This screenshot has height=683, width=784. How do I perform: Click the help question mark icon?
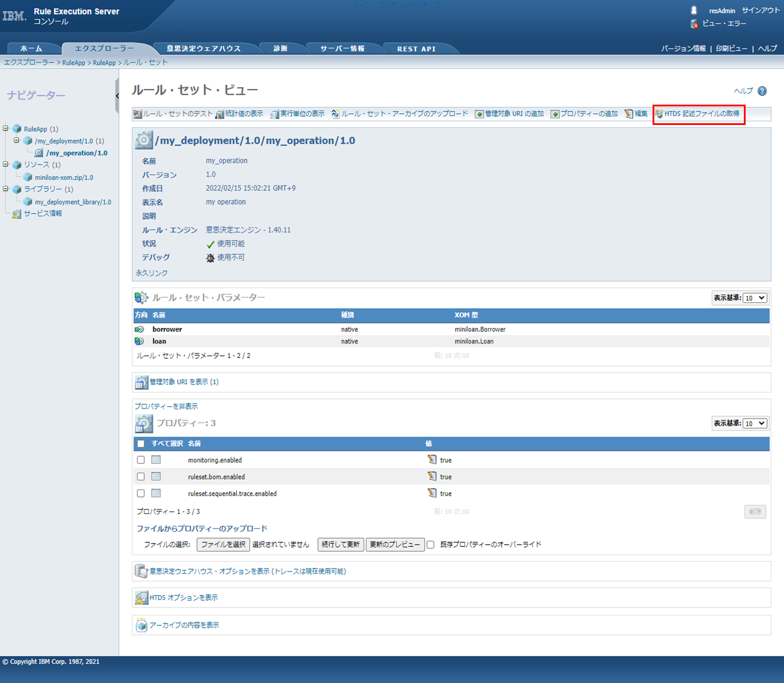pyautogui.click(x=762, y=91)
